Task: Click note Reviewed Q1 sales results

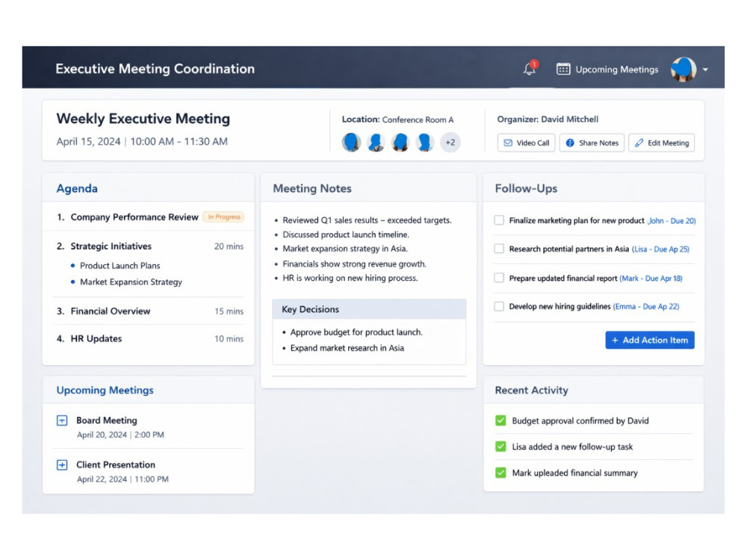Action: tap(367, 220)
